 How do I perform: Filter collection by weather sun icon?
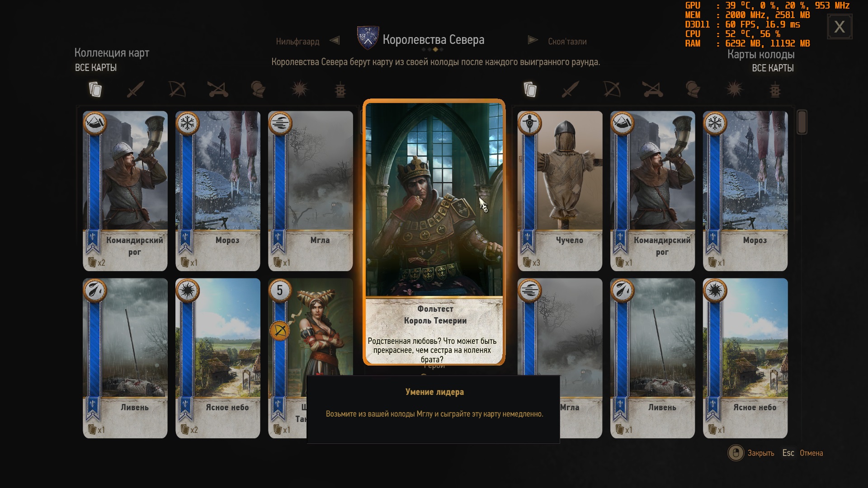click(x=300, y=89)
